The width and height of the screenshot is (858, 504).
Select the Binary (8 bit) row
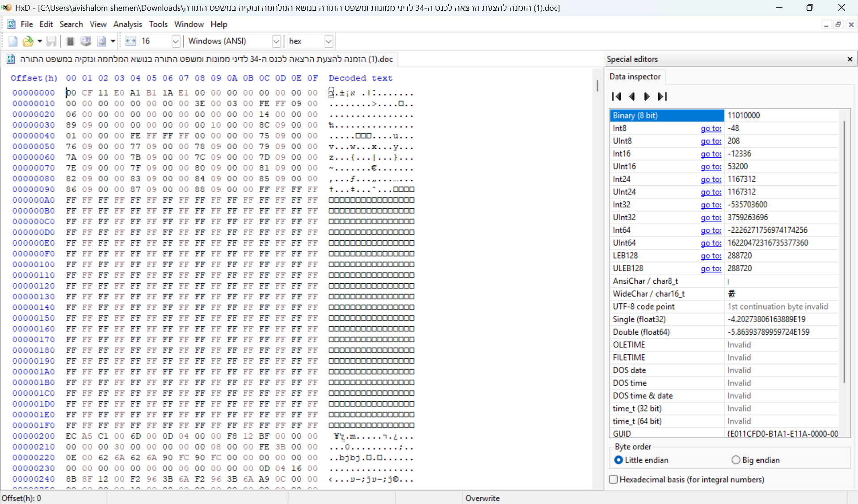[x=724, y=115]
